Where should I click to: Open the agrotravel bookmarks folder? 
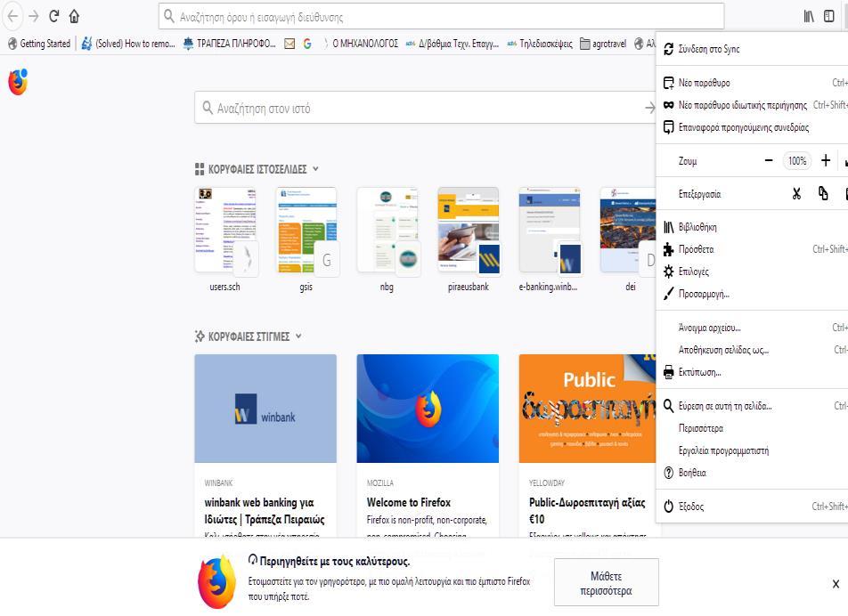pos(603,44)
